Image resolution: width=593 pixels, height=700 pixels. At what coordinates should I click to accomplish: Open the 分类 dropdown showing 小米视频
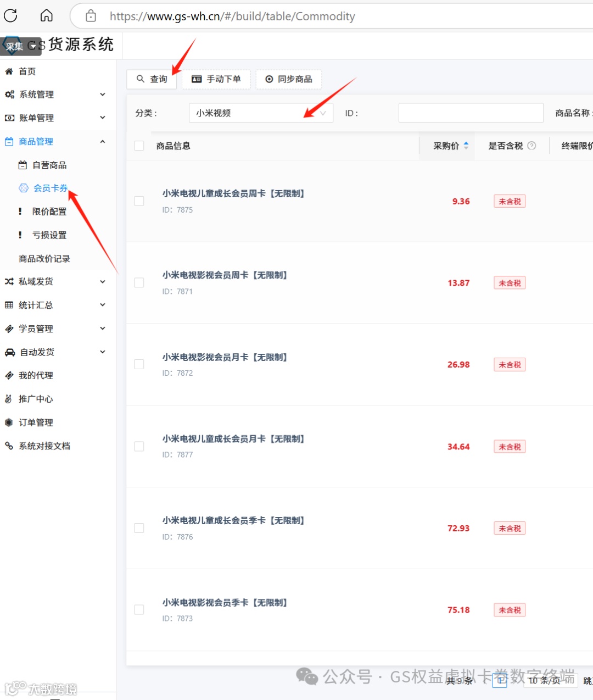pos(261,113)
